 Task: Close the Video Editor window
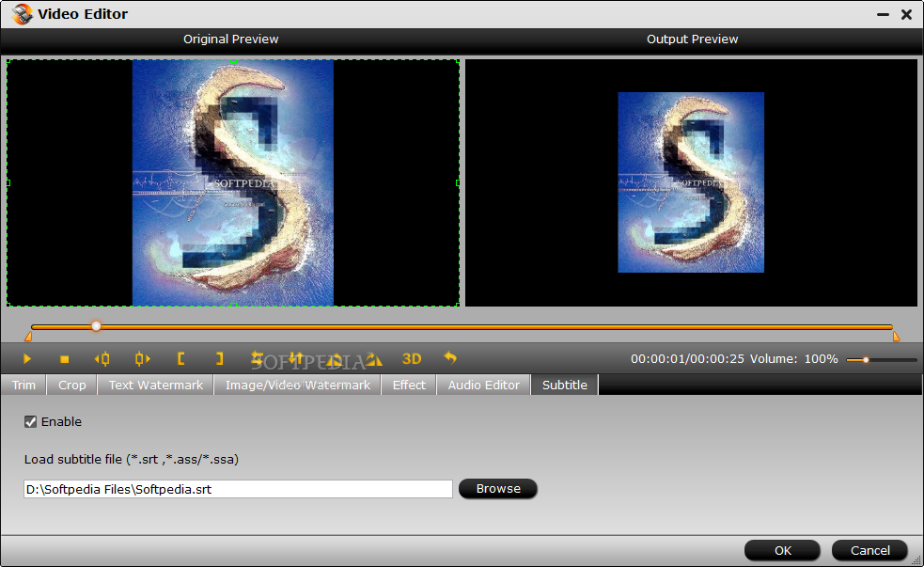tap(906, 14)
